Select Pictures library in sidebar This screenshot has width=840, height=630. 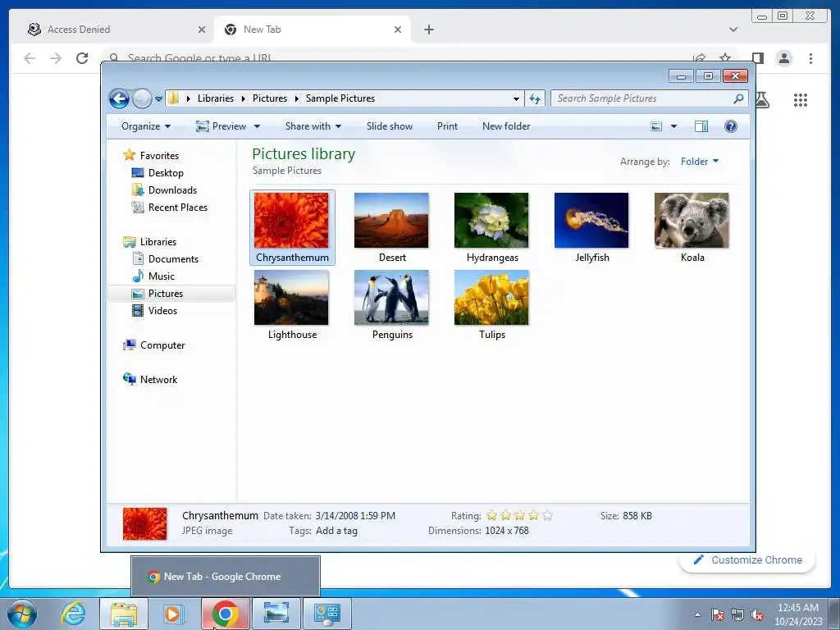pyautogui.click(x=166, y=294)
